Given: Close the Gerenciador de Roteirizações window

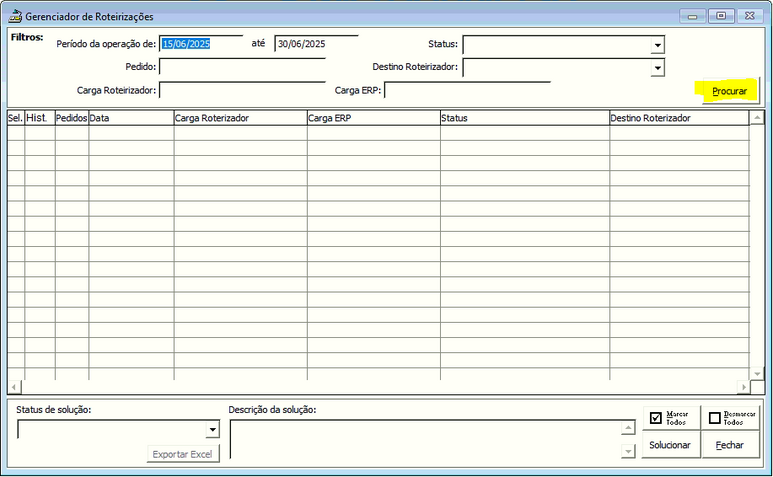Looking at the screenshot, I should pyautogui.click(x=750, y=16).
